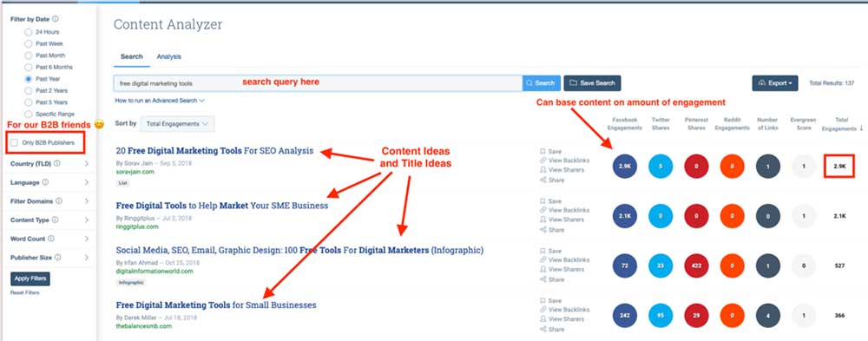Enable the Only B2B Publishers checkbox
Screen dimensions: 868x341
[x=15, y=143]
